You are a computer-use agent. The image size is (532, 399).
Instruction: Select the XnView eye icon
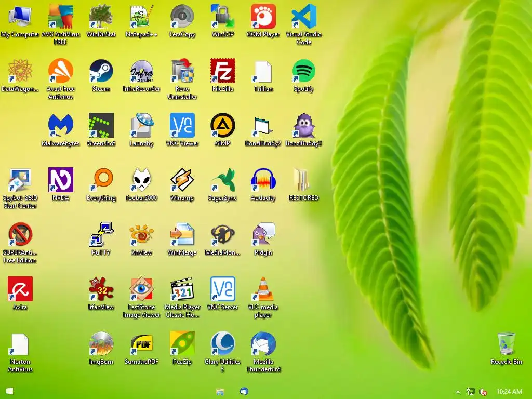[141, 234]
